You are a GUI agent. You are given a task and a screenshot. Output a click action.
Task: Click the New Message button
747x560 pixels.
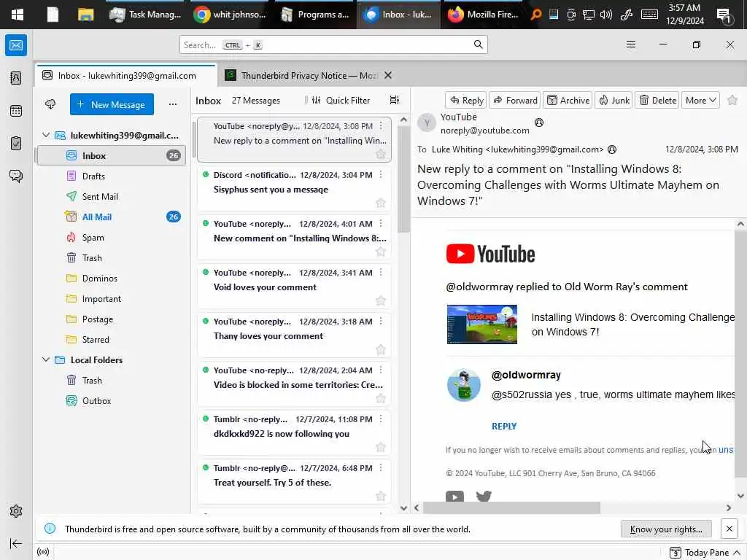point(112,104)
